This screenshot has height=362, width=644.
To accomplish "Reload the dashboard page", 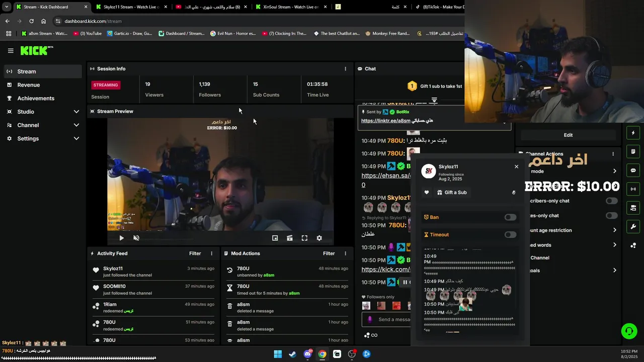I will [x=31, y=21].
